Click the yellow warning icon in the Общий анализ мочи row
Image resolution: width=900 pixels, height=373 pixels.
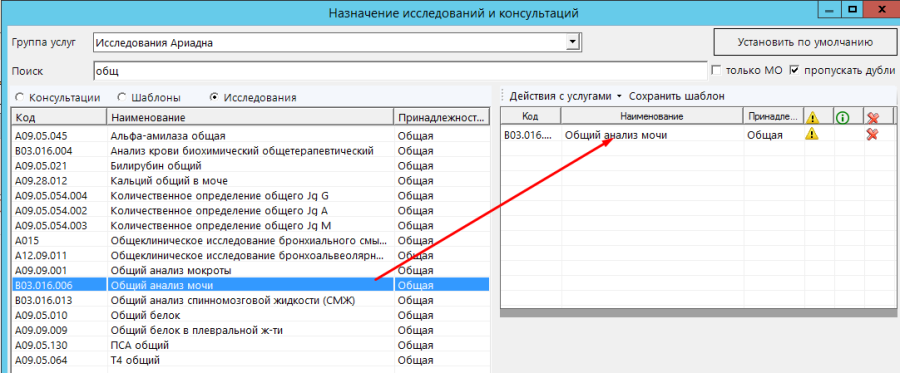click(812, 135)
